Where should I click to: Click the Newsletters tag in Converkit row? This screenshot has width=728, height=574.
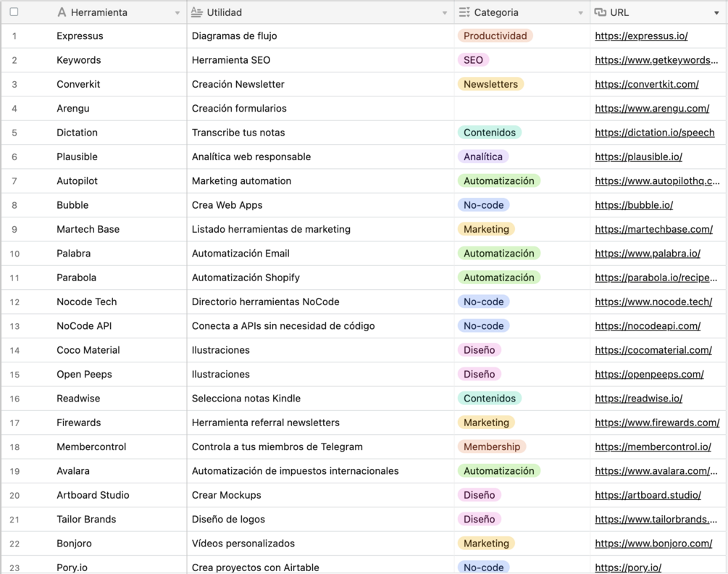pyautogui.click(x=490, y=85)
